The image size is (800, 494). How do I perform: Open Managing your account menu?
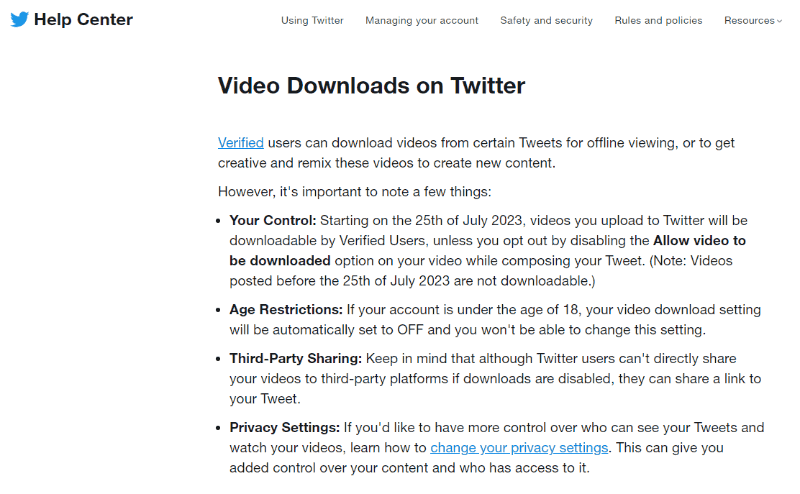421,20
